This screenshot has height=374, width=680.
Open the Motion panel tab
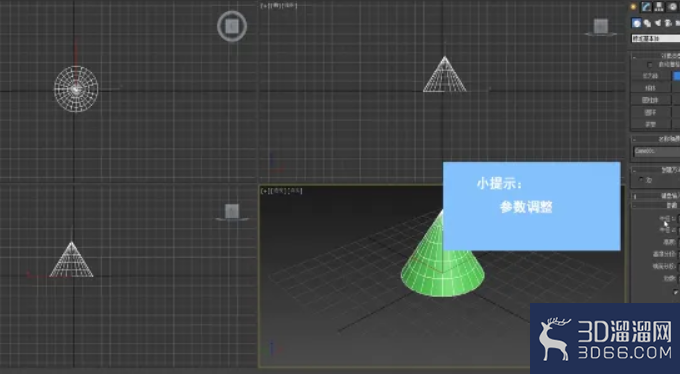click(672, 7)
